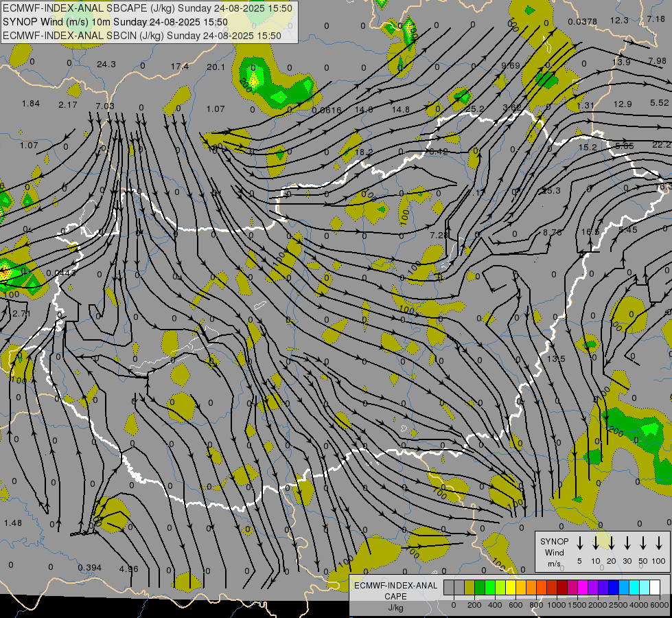Pick the pure yellow CAPE legend swatch
Screen dimensions: 672x618
511,588
